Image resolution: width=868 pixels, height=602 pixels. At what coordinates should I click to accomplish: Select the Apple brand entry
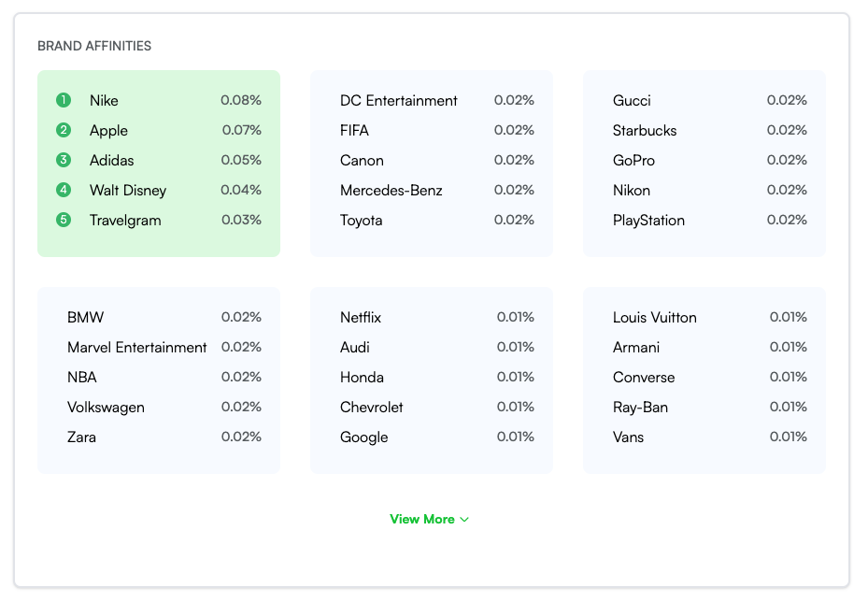(108, 130)
